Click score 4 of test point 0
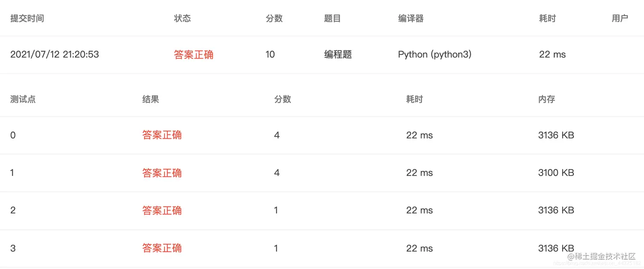This screenshot has width=644, height=269. point(277,135)
